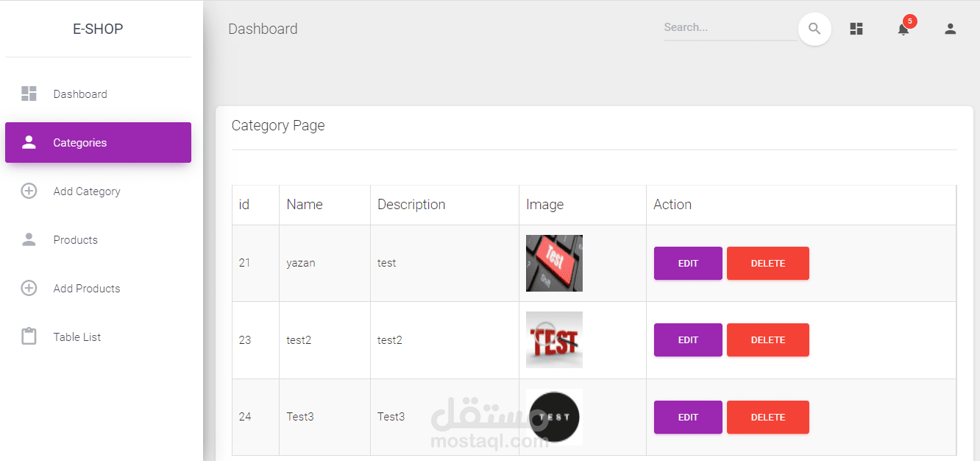980x461 pixels.
Task: Click the E-SHOP brand title
Action: [x=98, y=29]
